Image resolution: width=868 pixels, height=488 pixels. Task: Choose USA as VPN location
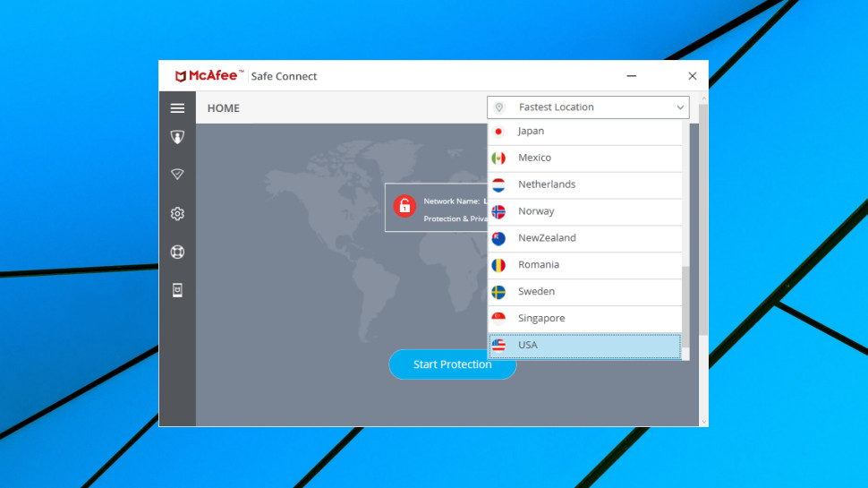tap(584, 346)
